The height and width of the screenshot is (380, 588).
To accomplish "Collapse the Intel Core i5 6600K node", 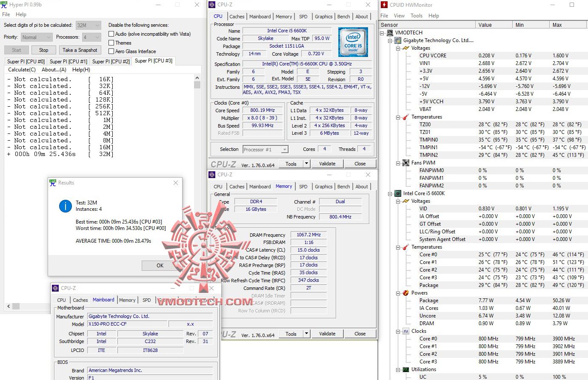I will tap(390, 193).
